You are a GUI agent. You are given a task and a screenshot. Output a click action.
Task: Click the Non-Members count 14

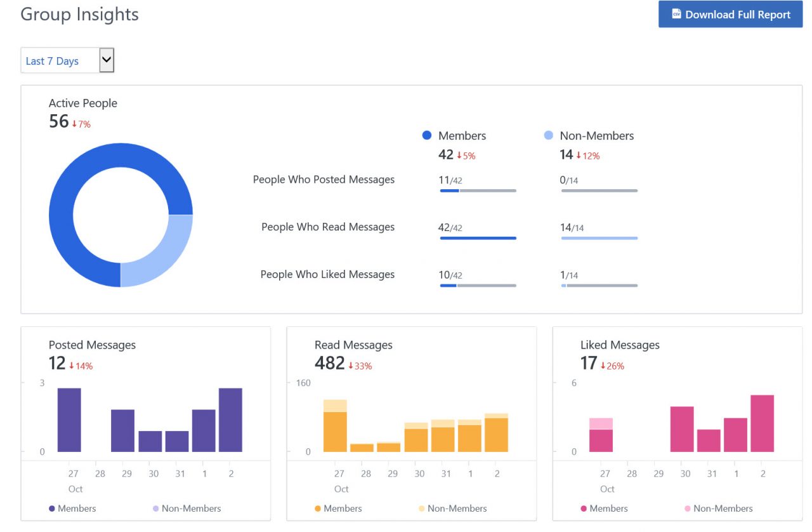(566, 154)
